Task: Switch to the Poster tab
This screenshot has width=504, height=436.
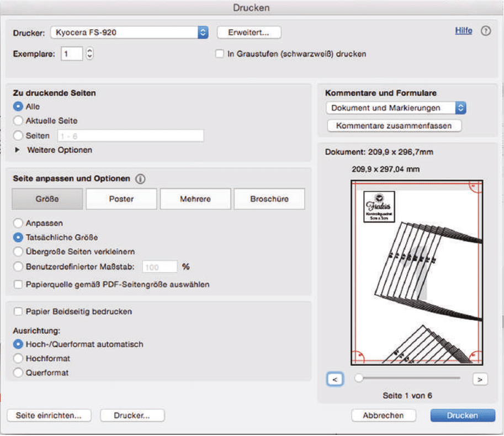Action: coord(121,199)
